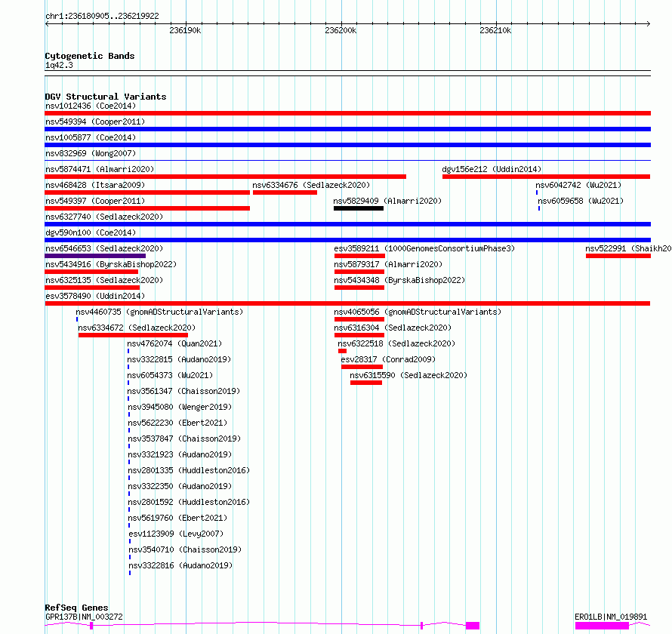Click nsv2801335 (Huddleston2016) label
This screenshot has width=672, height=634.
coord(189,470)
